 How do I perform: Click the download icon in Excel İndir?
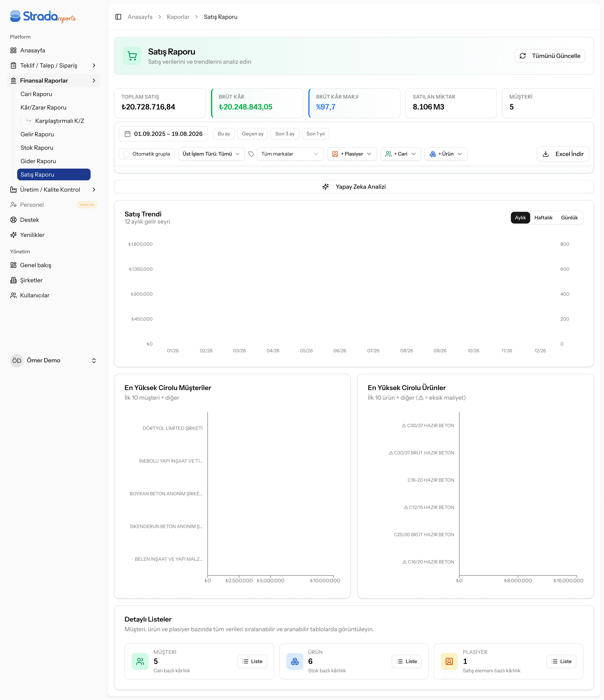[545, 154]
